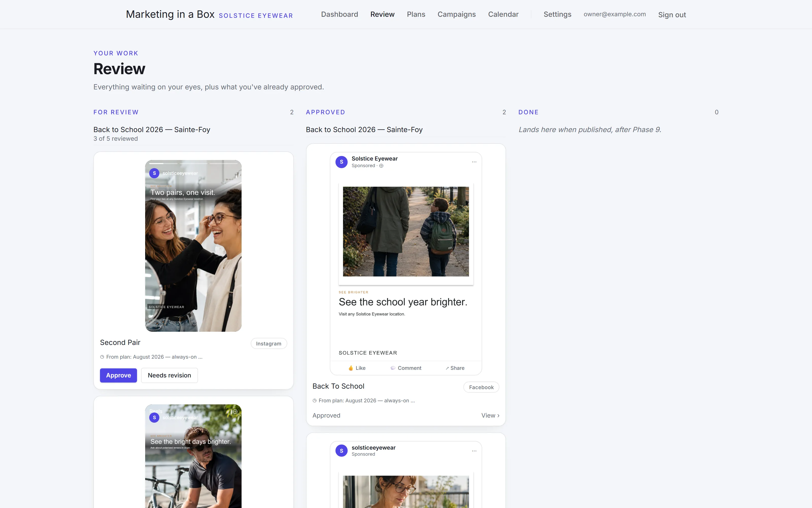The width and height of the screenshot is (812, 508).
Task: Click the clock icon beside Second Pair plan
Action: pos(102,357)
